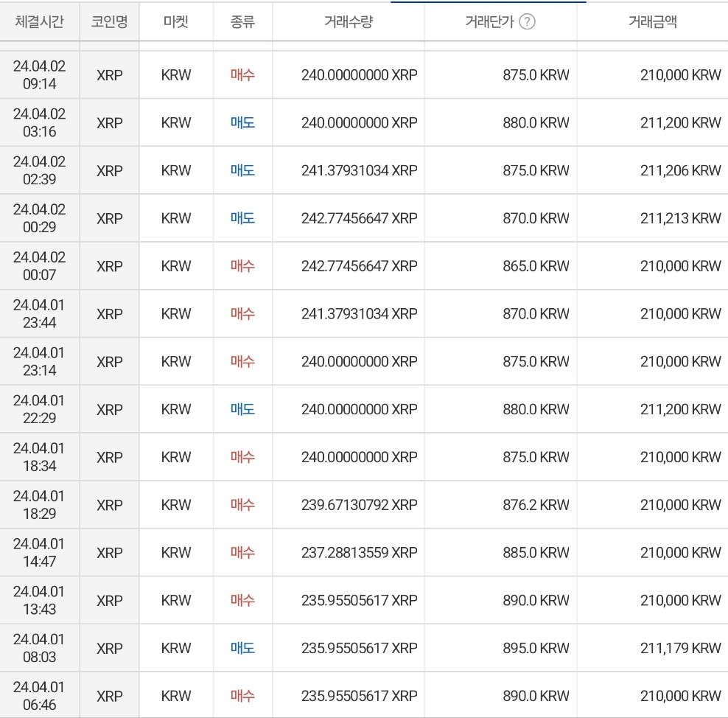Select amount 211,213 KRW

click(681, 218)
